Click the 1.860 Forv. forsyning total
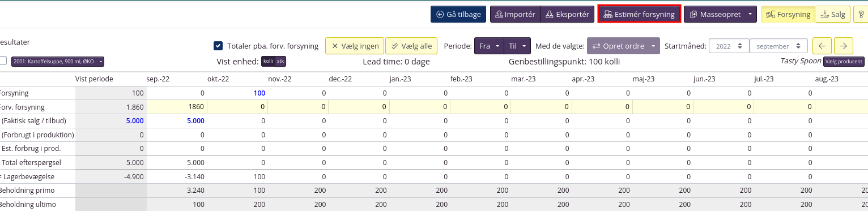 pos(135,107)
